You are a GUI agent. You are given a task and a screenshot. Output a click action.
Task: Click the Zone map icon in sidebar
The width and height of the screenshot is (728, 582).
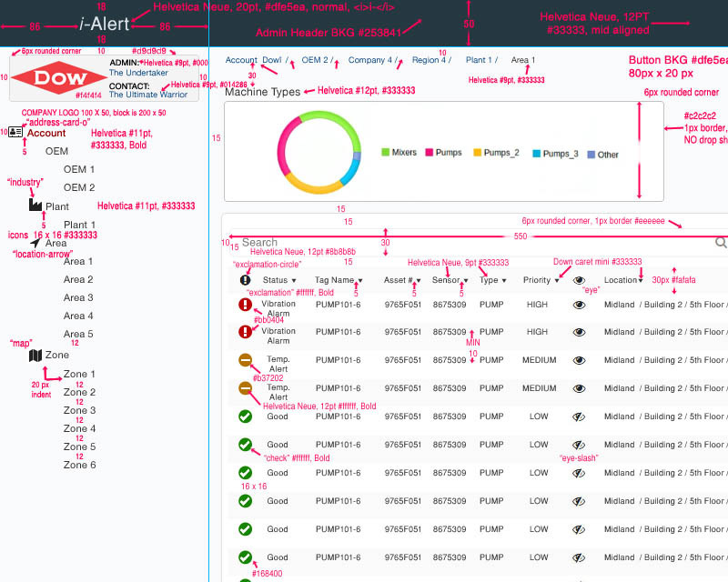coord(35,355)
